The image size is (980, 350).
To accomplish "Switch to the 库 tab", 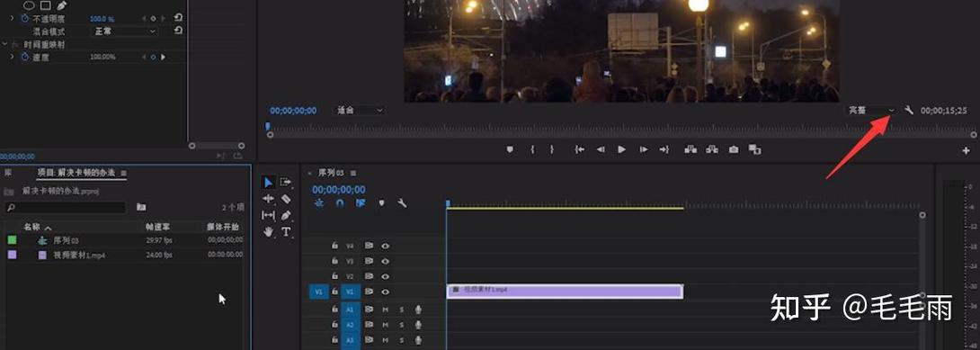I will coord(9,173).
